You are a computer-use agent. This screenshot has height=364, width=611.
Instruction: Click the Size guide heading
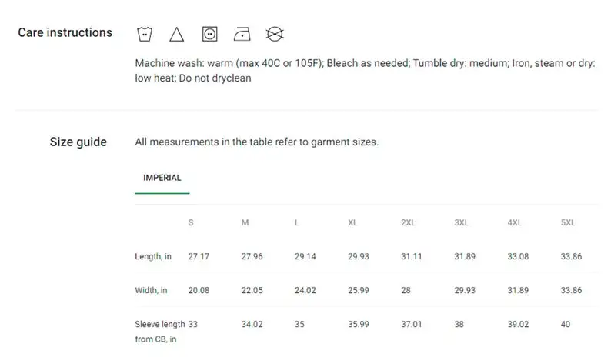pyautogui.click(x=78, y=142)
